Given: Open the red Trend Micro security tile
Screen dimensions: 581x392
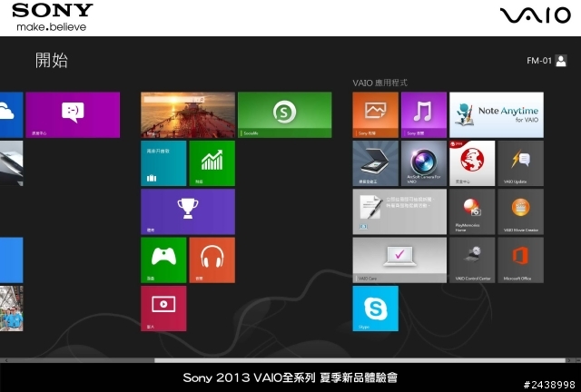Looking at the screenshot, I should click(472, 163).
